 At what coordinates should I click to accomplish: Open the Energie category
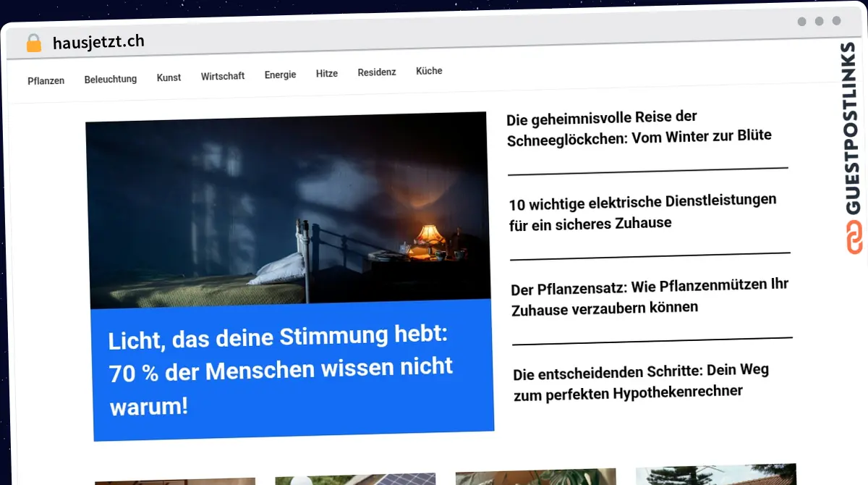pyautogui.click(x=280, y=75)
